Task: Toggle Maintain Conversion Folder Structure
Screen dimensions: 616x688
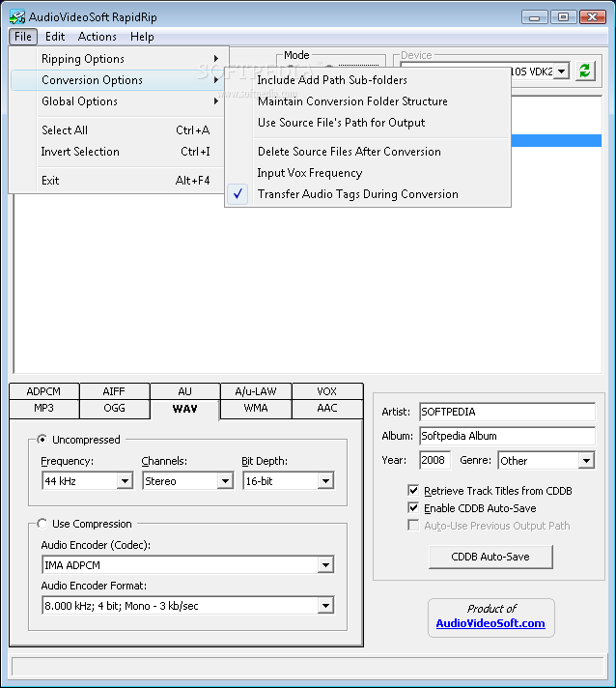Action: coord(368,101)
